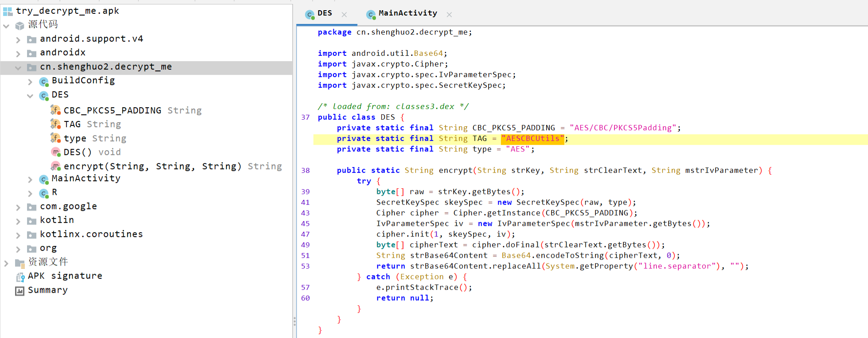
Task: Select type String field in tree
Action: [95, 138]
